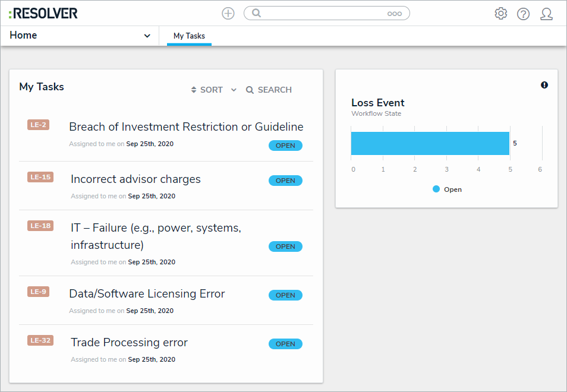Screen dimensions: 567x392
Task: Open the Incorrect advisor charges task
Action: click(136, 179)
